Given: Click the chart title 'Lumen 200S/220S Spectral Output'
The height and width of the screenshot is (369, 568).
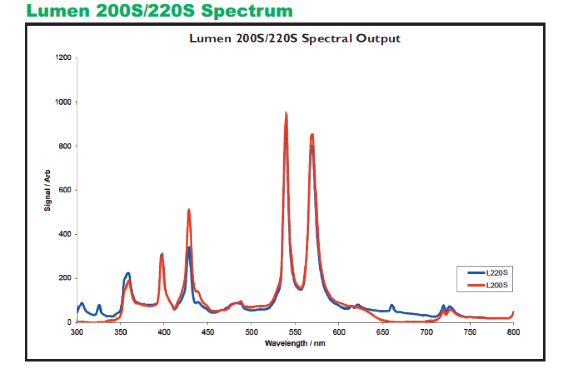Looking at the screenshot, I should [295, 38].
